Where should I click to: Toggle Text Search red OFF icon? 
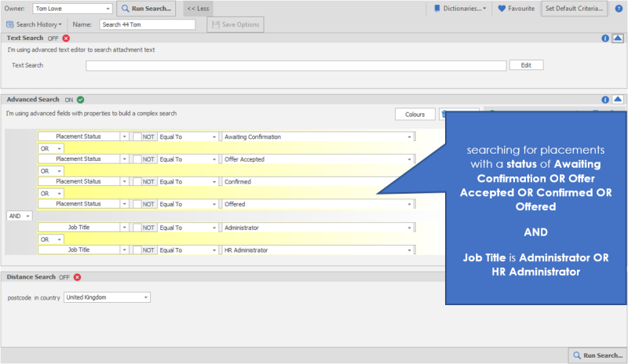pos(66,38)
